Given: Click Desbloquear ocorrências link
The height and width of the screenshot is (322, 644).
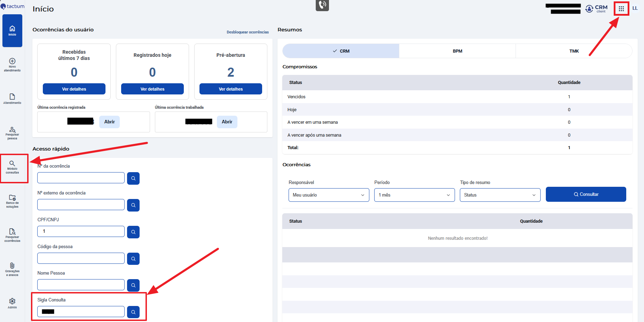Looking at the screenshot, I should (248, 32).
